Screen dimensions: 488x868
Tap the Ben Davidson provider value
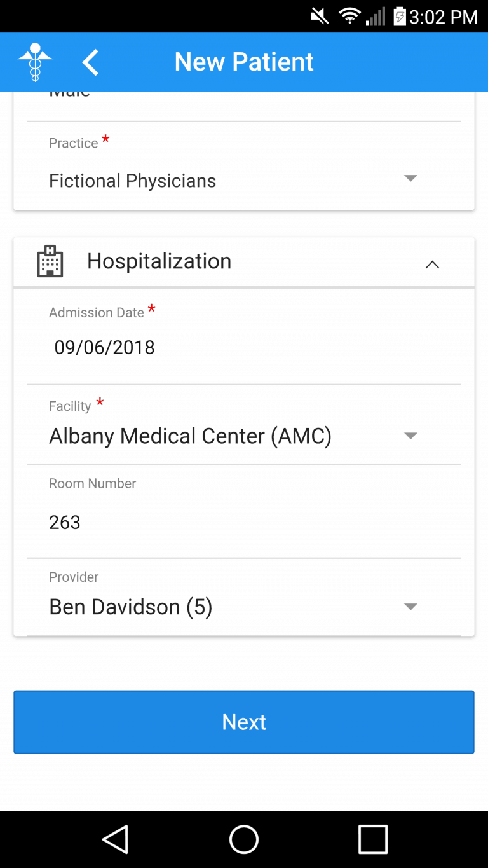[x=131, y=607]
